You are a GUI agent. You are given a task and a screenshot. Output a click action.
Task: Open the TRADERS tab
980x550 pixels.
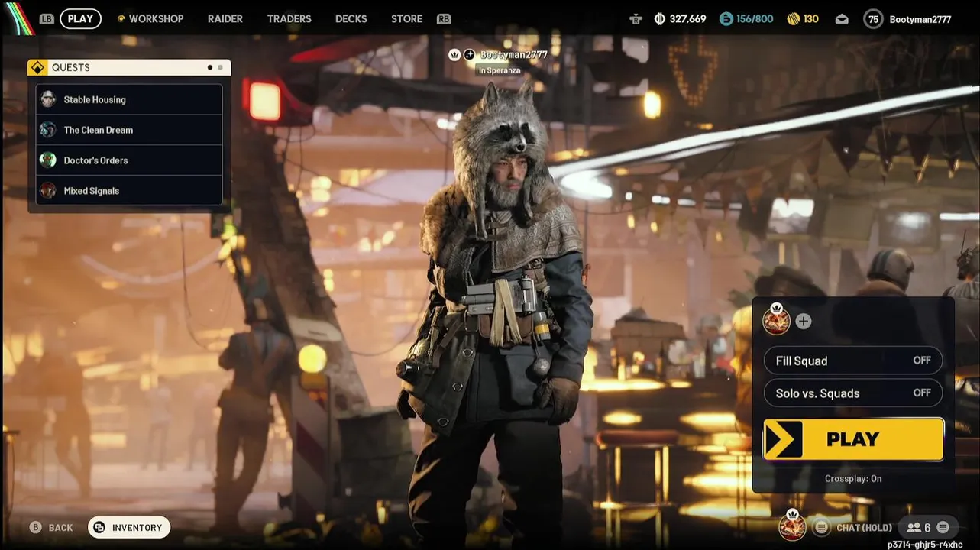[x=289, y=18]
